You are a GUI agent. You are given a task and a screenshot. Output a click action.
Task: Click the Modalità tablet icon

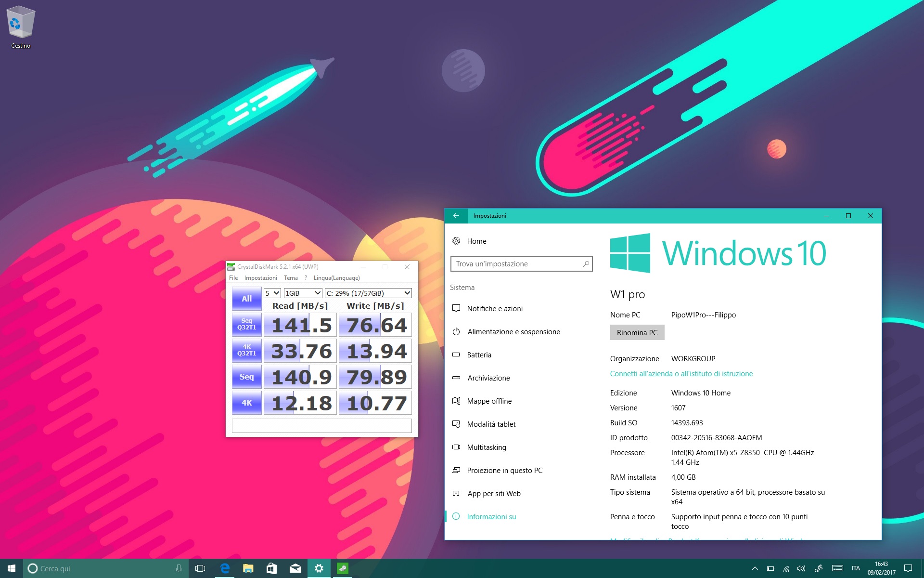(x=456, y=424)
